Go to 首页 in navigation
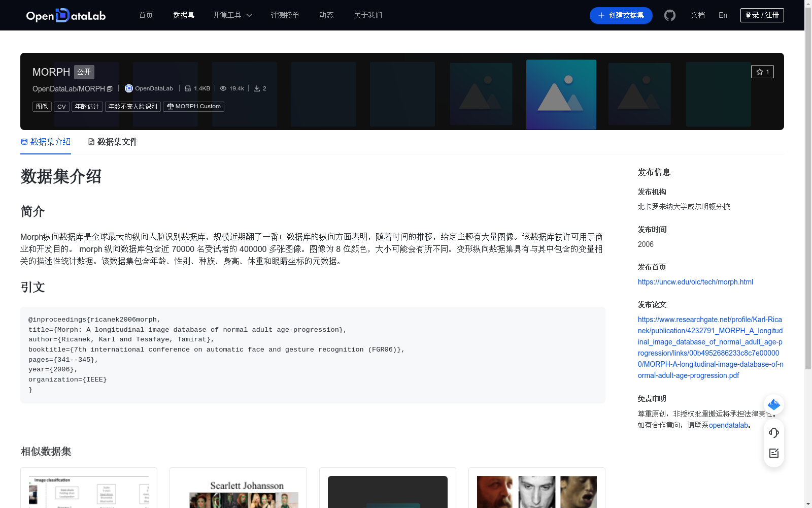This screenshot has height=508, width=812. point(146,15)
